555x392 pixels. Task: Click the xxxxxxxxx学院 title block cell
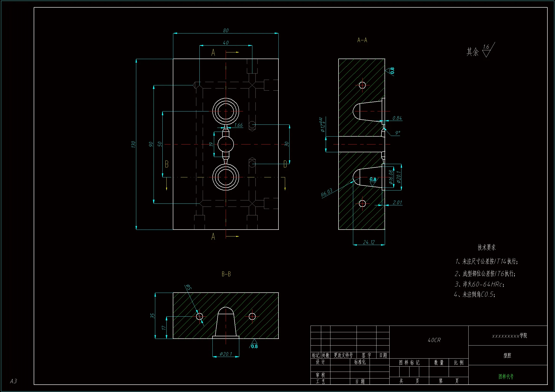(509, 336)
